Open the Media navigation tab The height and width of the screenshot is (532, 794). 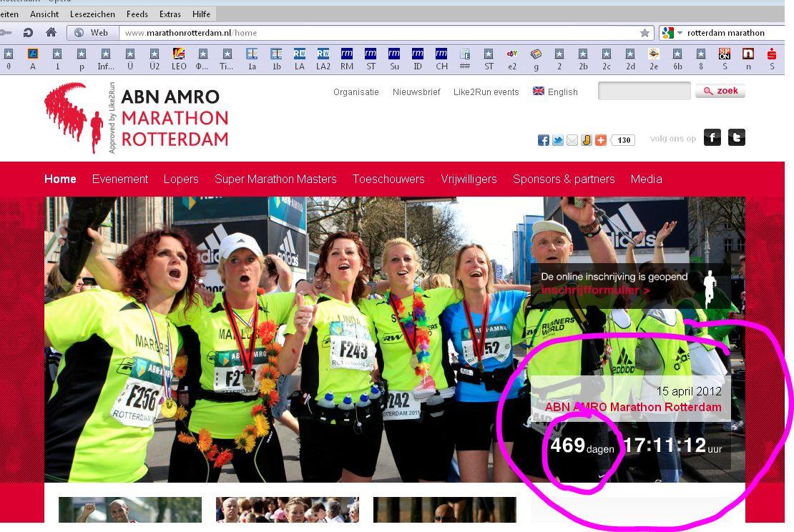[x=646, y=179]
